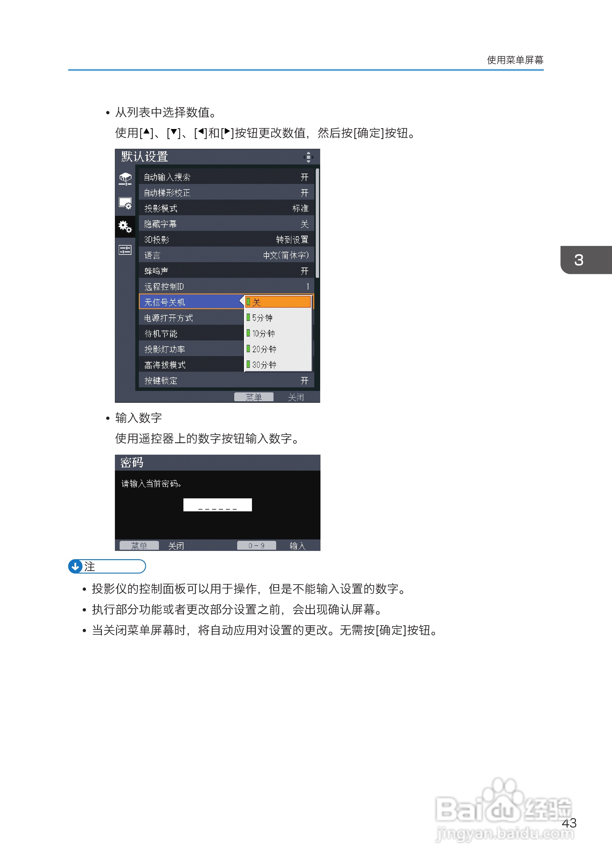
Task: Open the display settings sidebar icon
Action: 125,203
